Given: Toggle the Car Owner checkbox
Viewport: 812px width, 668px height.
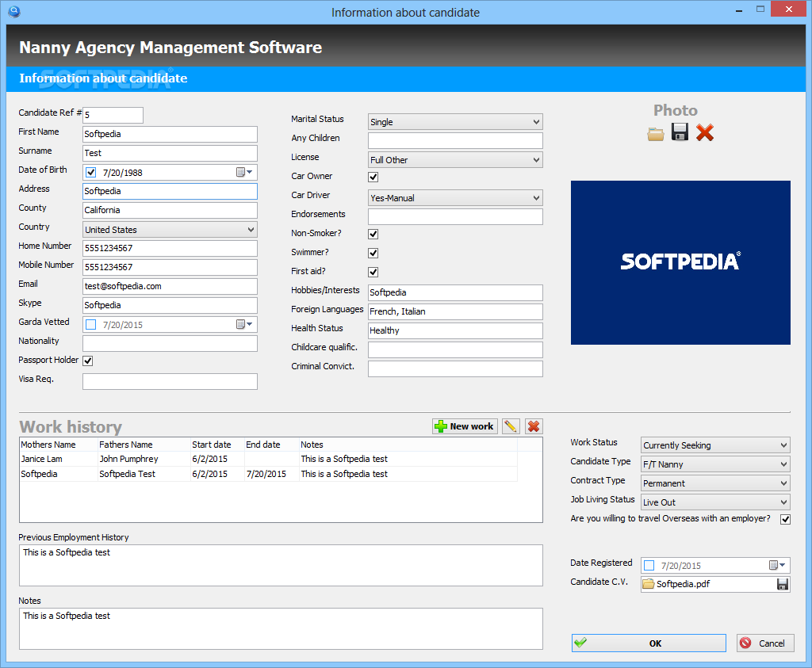Looking at the screenshot, I should click(373, 177).
